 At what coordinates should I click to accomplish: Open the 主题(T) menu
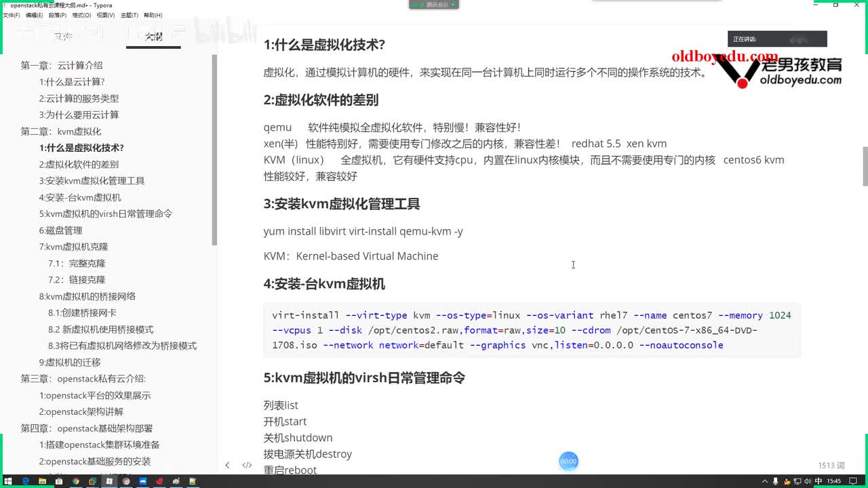129,15
